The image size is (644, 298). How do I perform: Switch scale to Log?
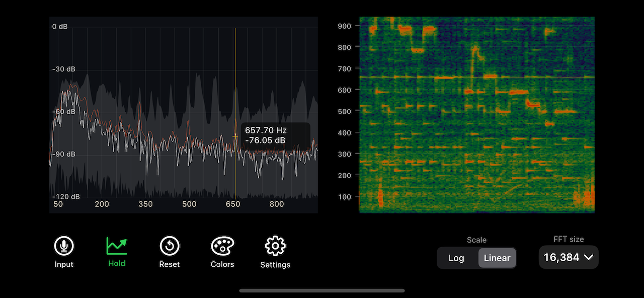(456, 258)
